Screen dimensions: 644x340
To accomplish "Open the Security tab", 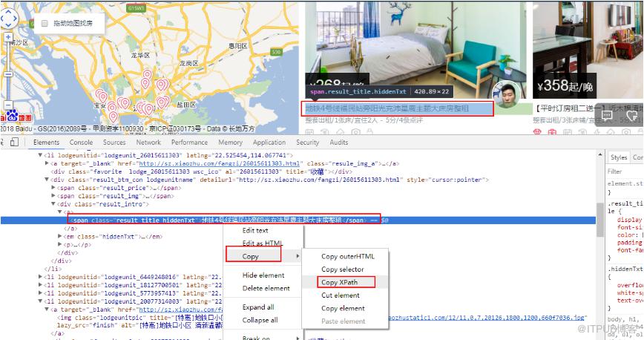I will coord(308,143).
